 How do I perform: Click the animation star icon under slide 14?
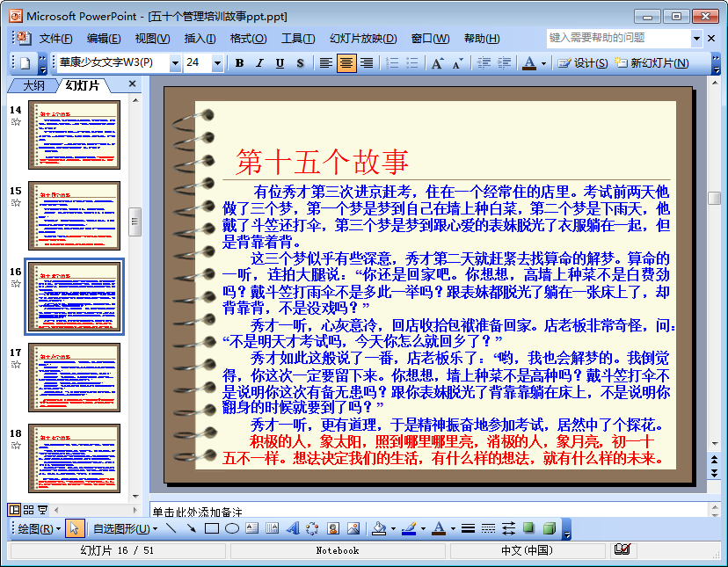(x=16, y=122)
